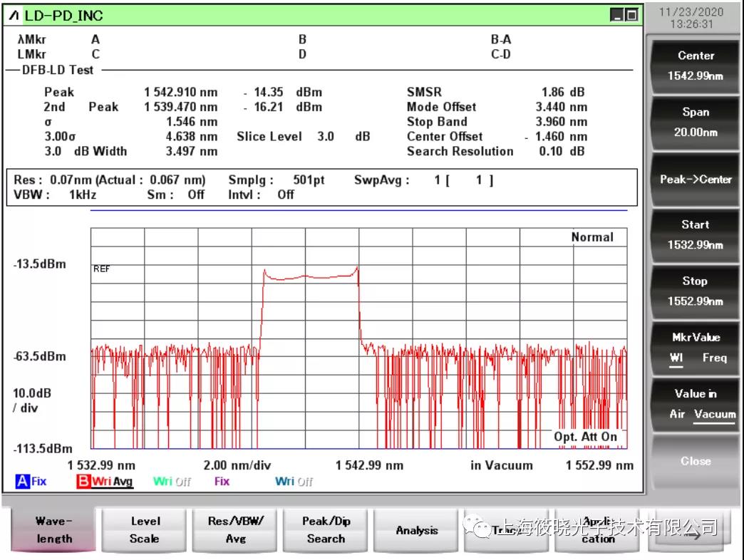
Task: Toggle MkrValue to Freq
Action: [714, 358]
